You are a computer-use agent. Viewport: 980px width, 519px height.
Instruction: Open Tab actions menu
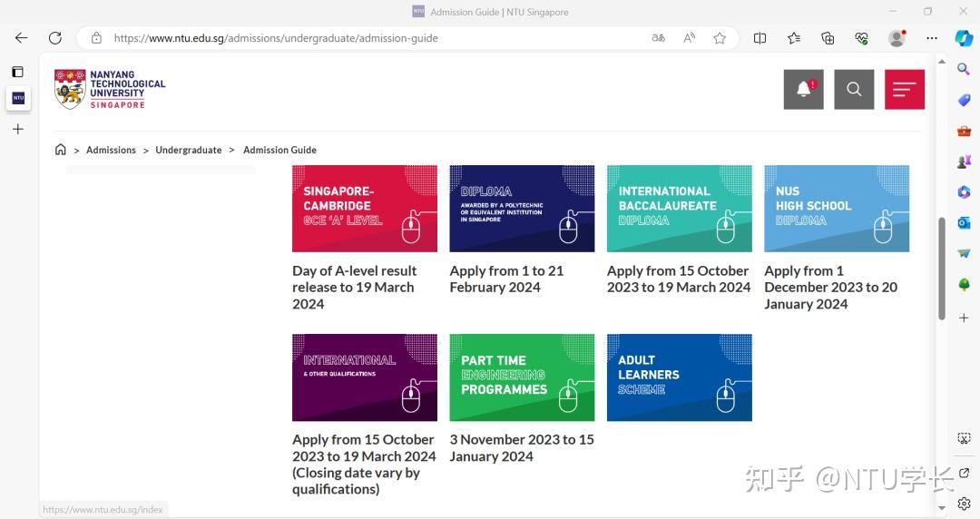point(17,72)
